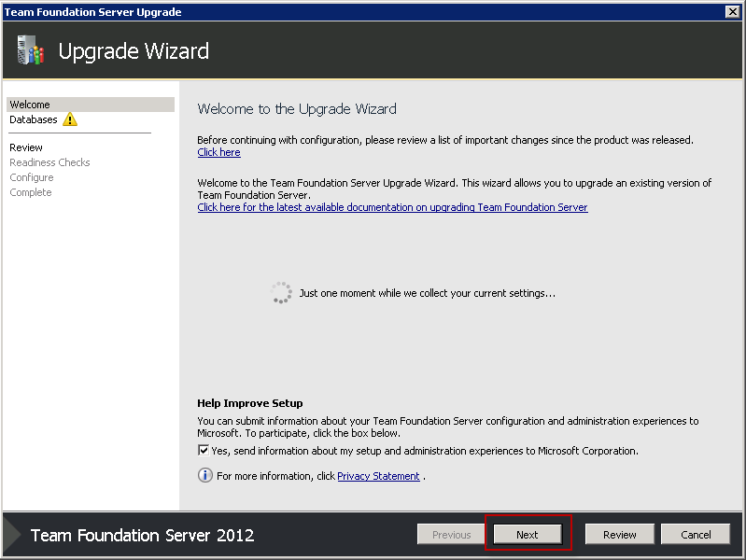Select the Databases step in sidebar
This screenshot has width=746, height=560.
(x=34, y=119)
